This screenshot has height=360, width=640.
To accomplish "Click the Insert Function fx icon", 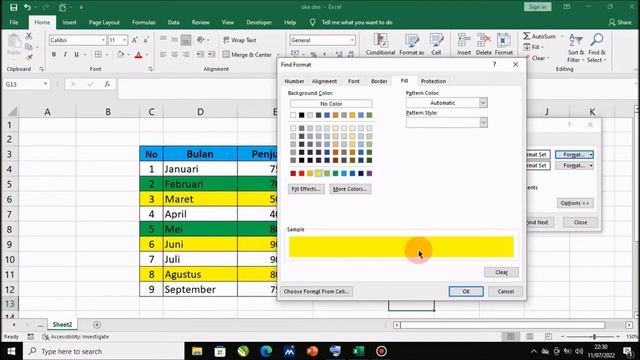I will pos(107,84).
